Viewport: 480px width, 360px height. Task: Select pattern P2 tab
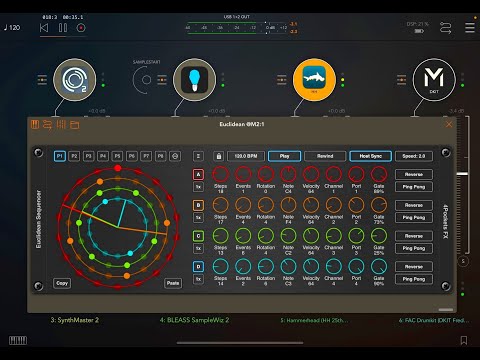tap(74, 156)
